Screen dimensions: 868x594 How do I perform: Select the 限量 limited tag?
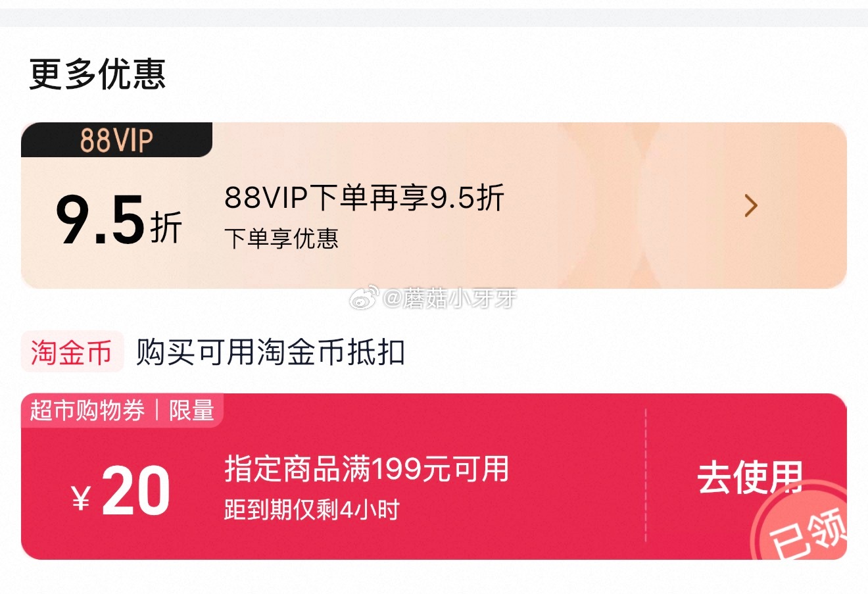point(191,410)
